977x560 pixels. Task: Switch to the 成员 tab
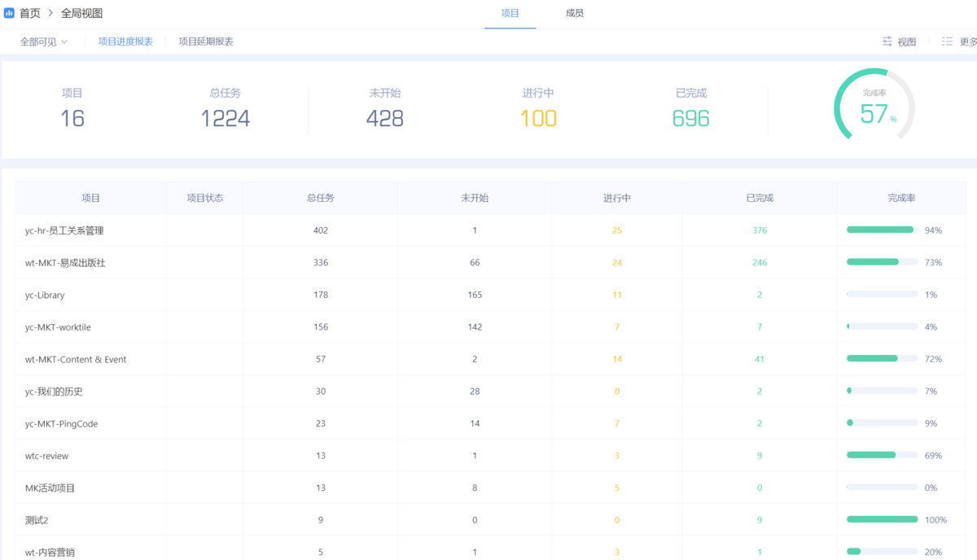pos(574,13)
